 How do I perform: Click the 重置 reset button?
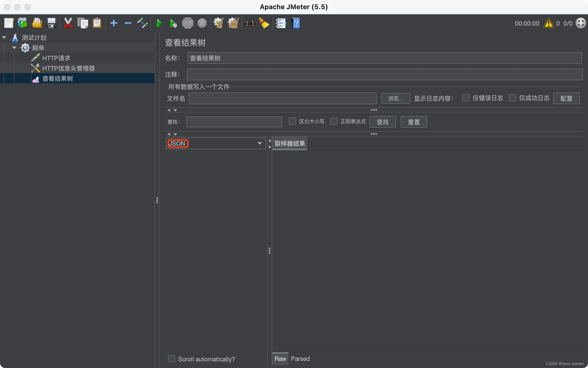pyautogui.click(x=414, y=122)
